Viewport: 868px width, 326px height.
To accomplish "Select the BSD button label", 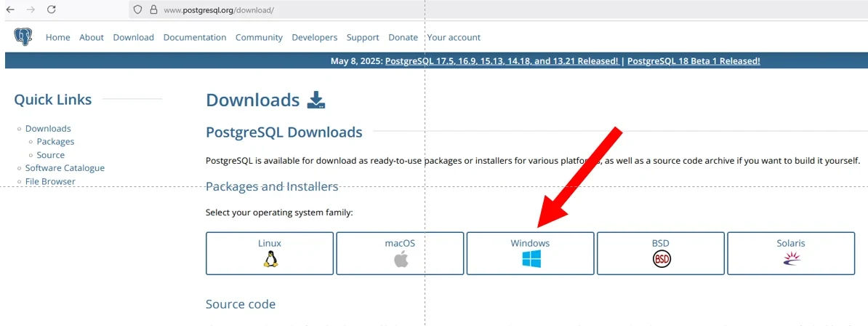I will (661, 243).
